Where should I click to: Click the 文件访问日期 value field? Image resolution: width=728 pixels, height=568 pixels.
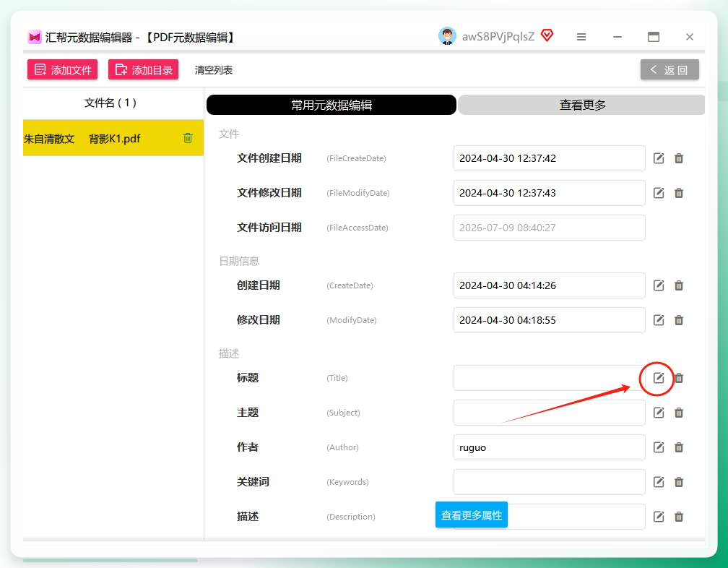tap(549, 228)
